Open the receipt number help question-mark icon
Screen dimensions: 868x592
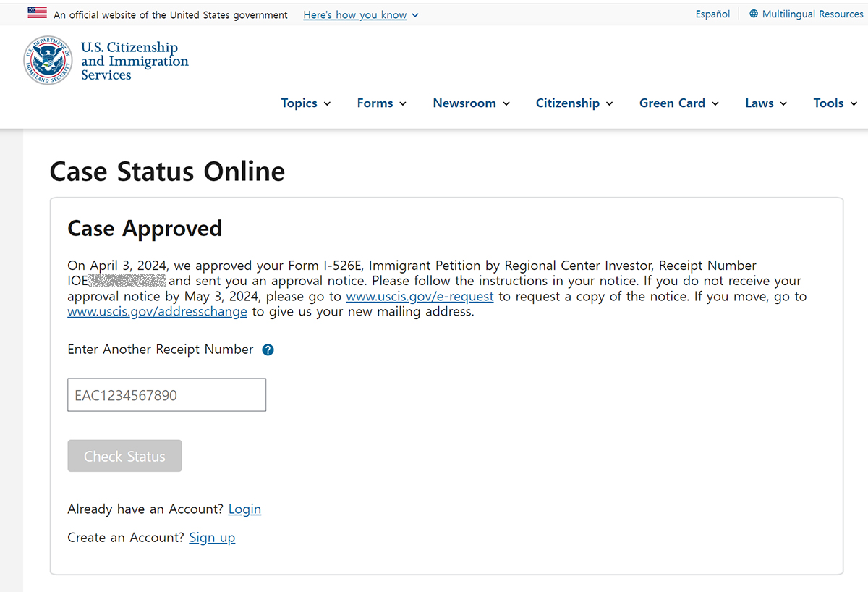coord(268,350)
